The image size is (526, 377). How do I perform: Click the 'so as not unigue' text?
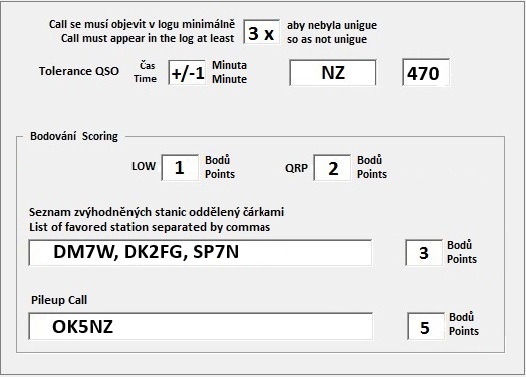click(327, 39)
